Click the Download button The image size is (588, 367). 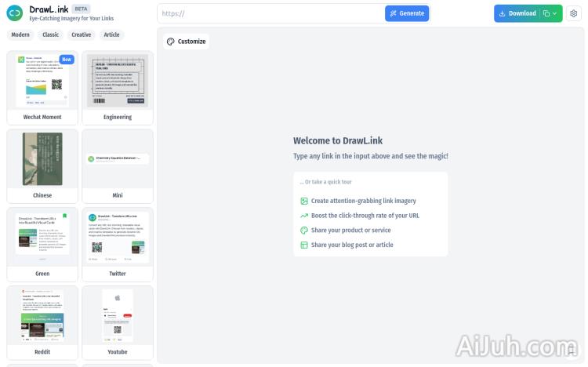(x=517, y=13)
